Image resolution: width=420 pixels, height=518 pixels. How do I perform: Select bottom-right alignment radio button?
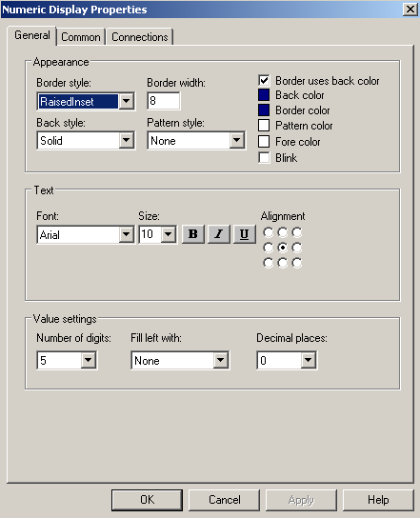pos(297,263)
